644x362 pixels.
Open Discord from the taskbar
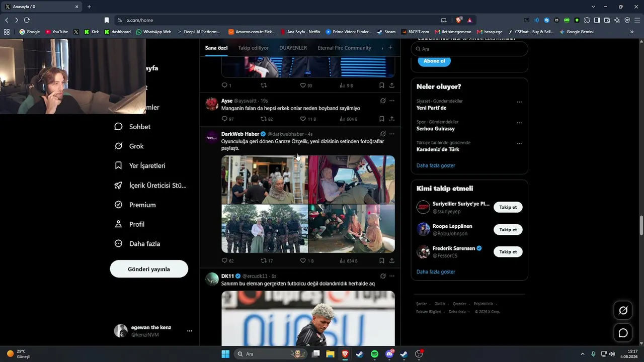[x=389, y=354]
